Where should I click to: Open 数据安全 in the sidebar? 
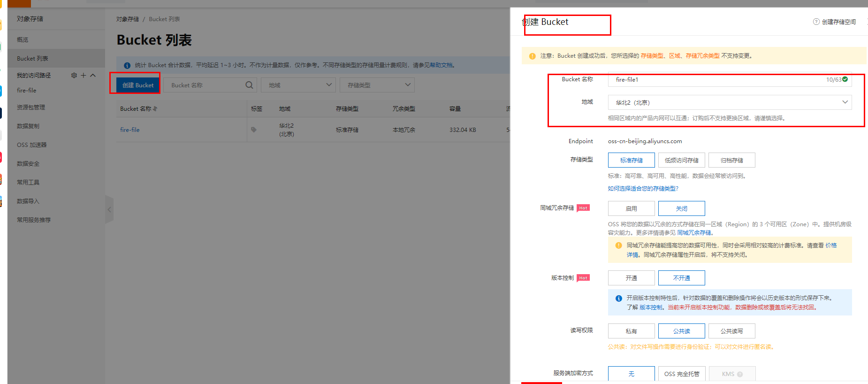tap(28, 163)
